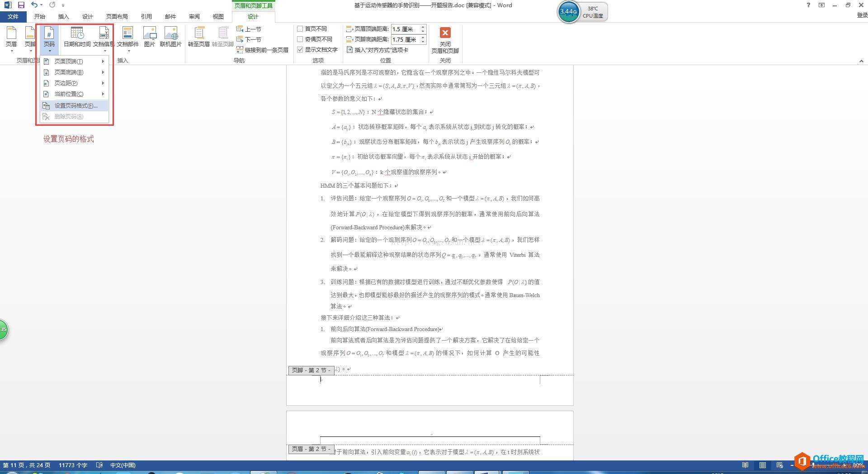Open the File (文件) tab
The width and height of the screenshot is (868, 474).
[13, 16]
